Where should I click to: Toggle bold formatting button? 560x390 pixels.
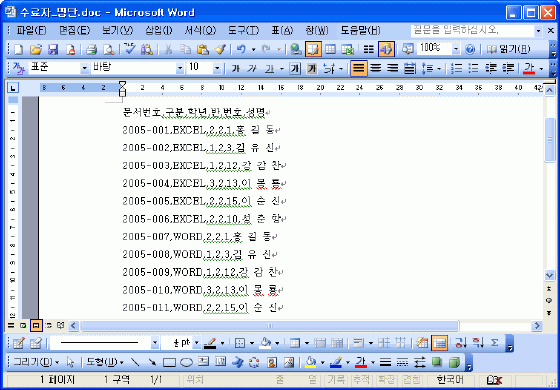coord(235,68)
